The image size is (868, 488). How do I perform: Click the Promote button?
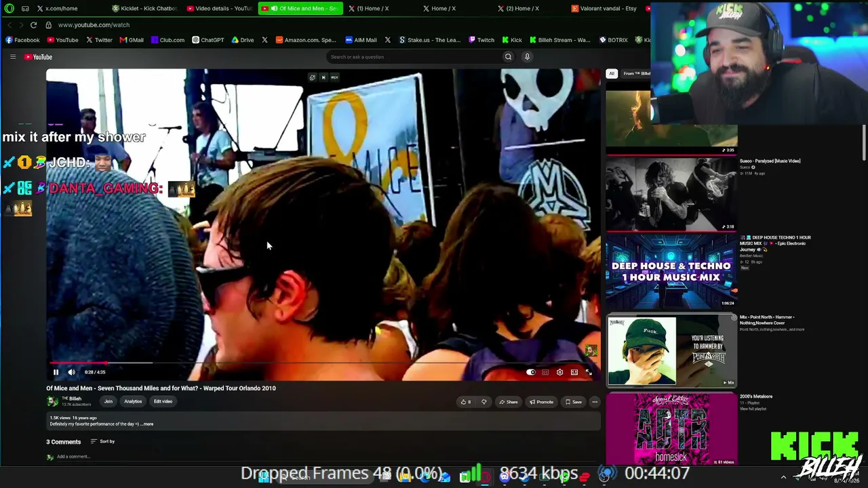point(541,402)
